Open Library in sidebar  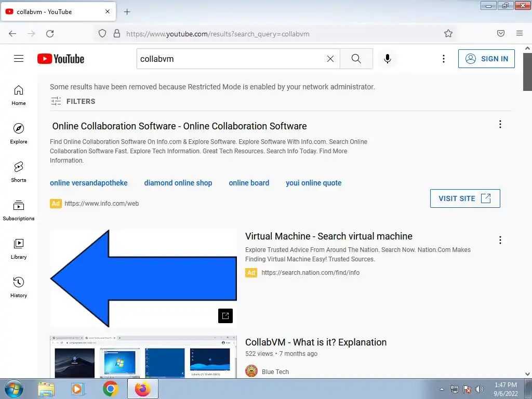(19, 249)
